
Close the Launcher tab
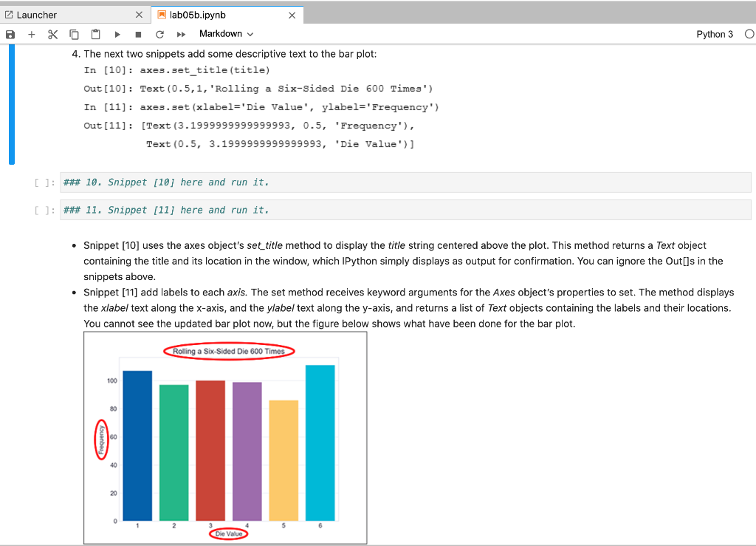[x=139, y=14]
